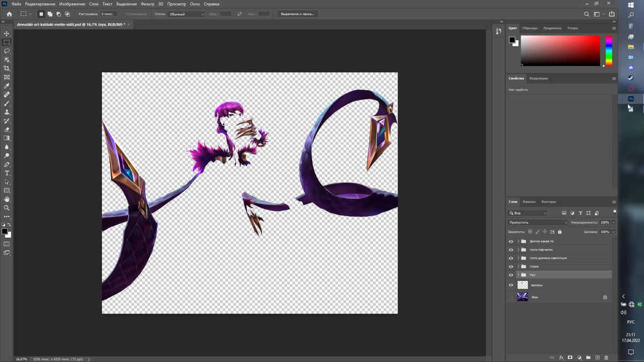Open the opacity (Непрозрачность) dropdown arrow
The image size is (644, 362).
(614, 222)
